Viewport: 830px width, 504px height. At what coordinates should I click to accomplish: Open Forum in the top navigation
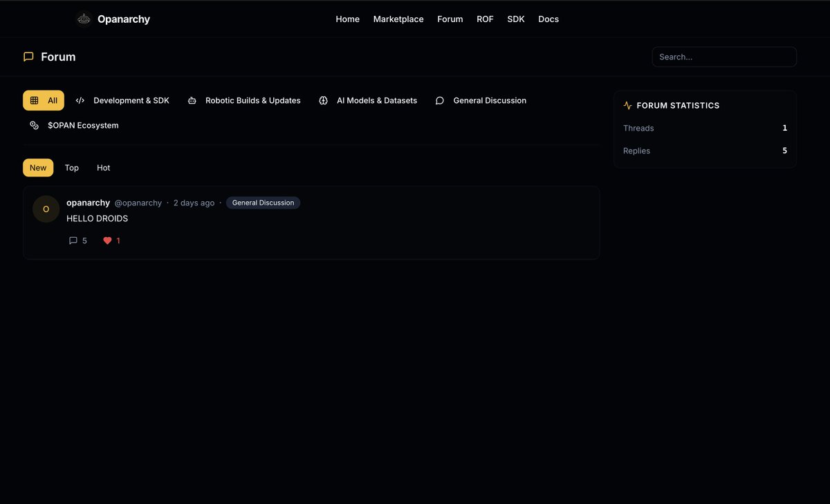pos(450,19)
